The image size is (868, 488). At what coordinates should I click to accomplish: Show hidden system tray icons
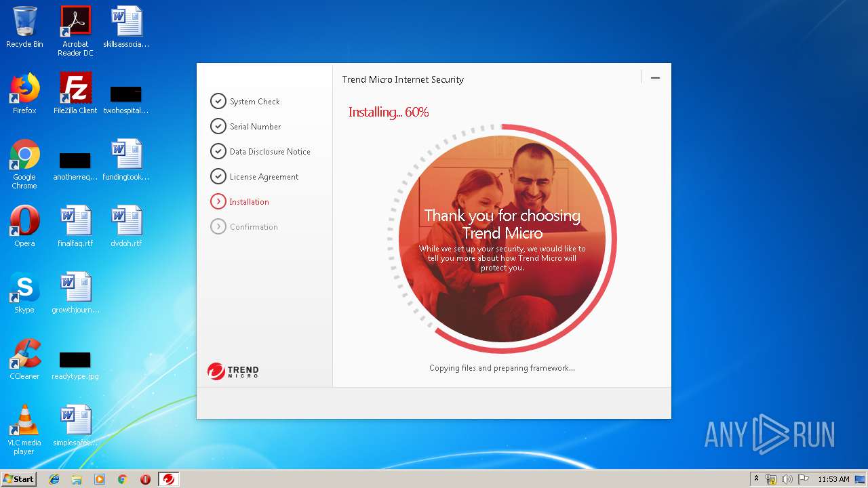[757, 479]
